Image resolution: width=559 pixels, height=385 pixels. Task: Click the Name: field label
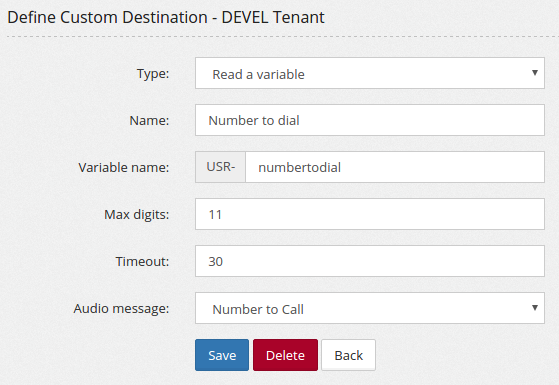149,120
